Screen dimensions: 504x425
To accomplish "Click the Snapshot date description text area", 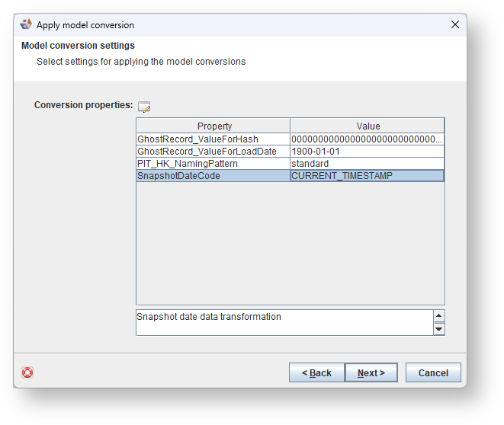I will tap(284, 321).
